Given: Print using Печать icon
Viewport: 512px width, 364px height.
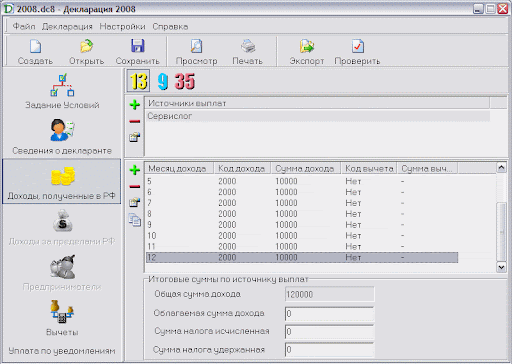Looking at the screenshot, I should 248,52.
